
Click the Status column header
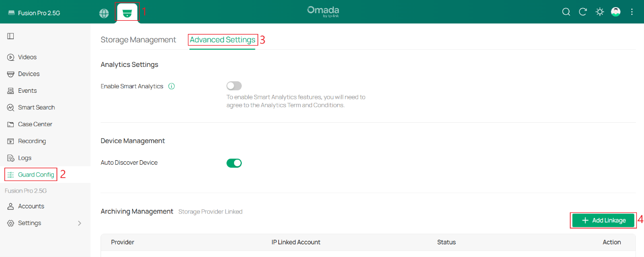[446, 242]
